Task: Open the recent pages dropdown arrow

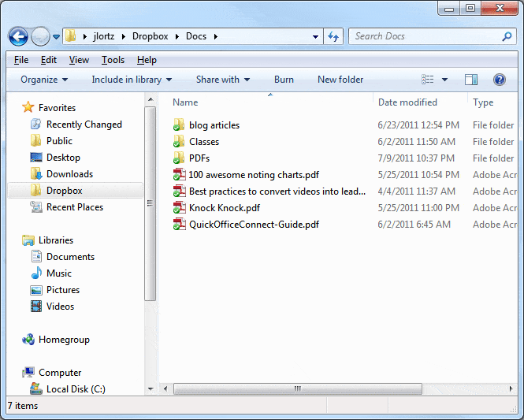Action: click(57, 37)
